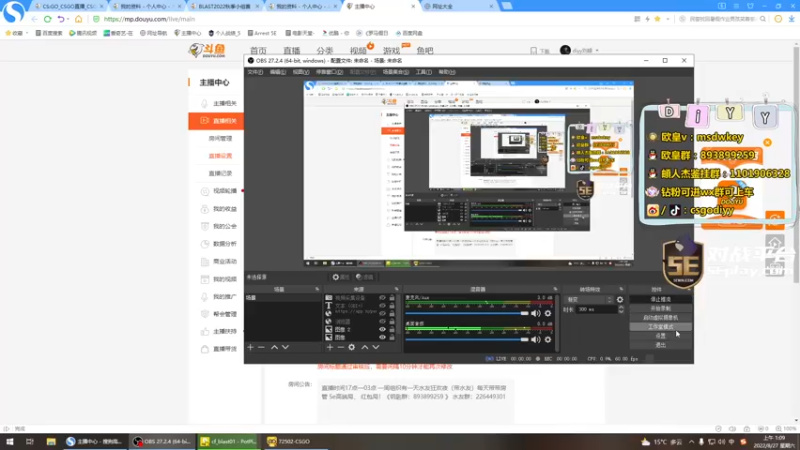
Task: Pop out the Scenes dock panel icon
Action: tap(317, 289)
